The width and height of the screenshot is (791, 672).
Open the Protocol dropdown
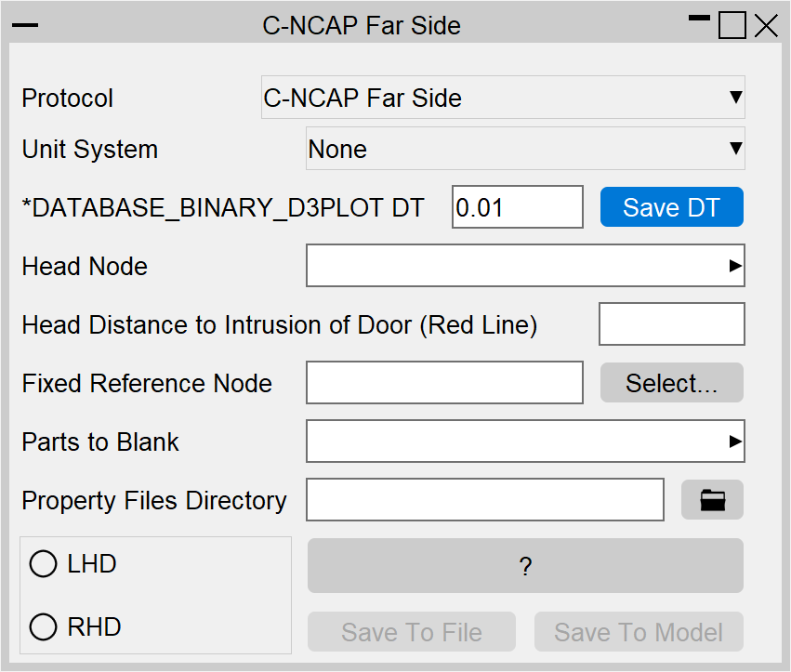point(503,98)
